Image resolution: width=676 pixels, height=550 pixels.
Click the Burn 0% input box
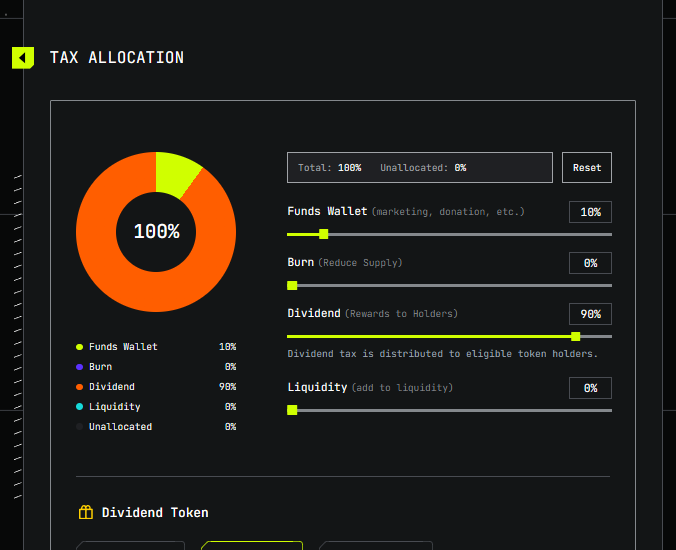(x=590, y=263)
